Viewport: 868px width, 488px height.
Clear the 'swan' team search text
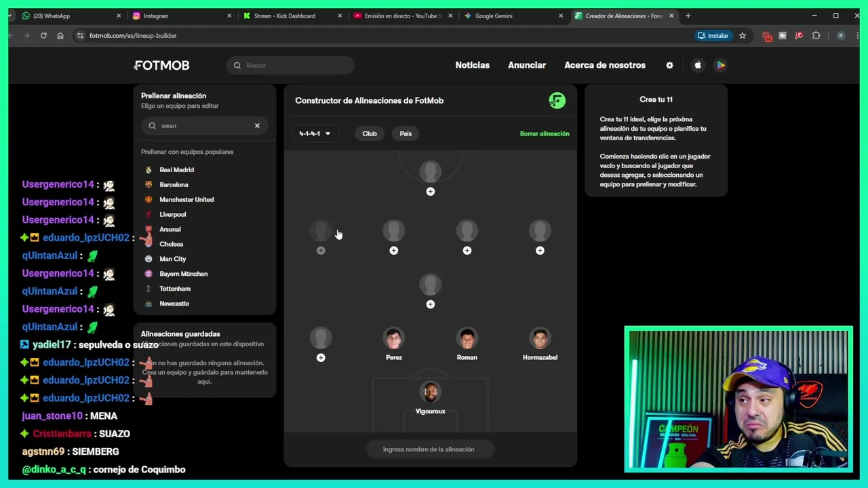click(257, 125)
